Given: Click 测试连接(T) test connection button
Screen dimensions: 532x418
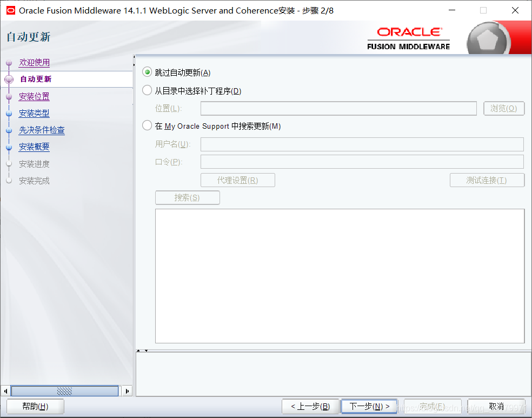Looking at the screenshot, I should tap(487, 180).
